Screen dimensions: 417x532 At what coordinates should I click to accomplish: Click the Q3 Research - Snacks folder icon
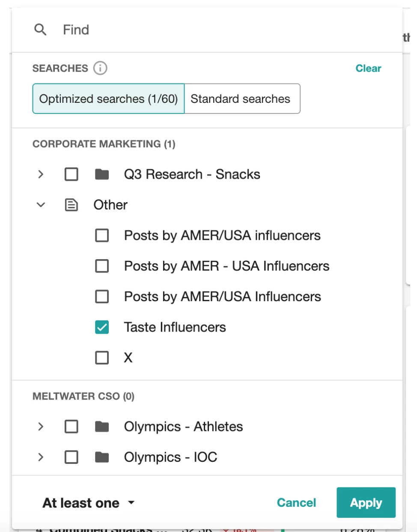(102, 174)
